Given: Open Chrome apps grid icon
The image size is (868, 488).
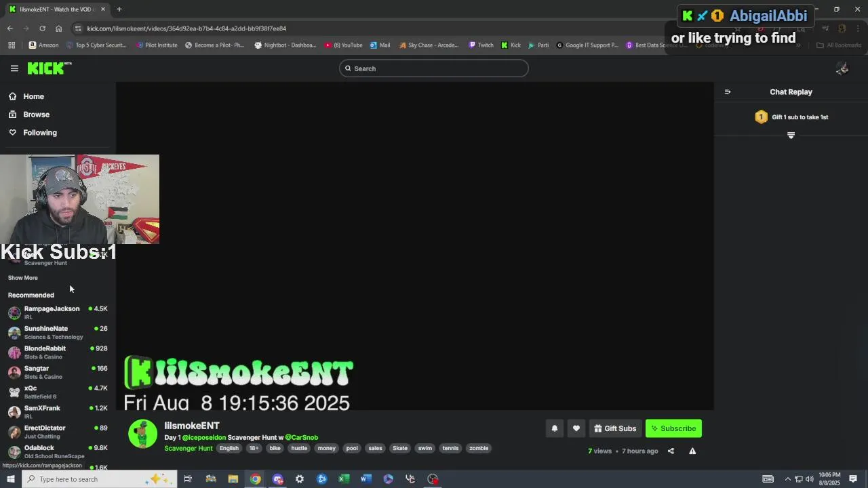Looking at the screenshot, I should tap(12, 45).
